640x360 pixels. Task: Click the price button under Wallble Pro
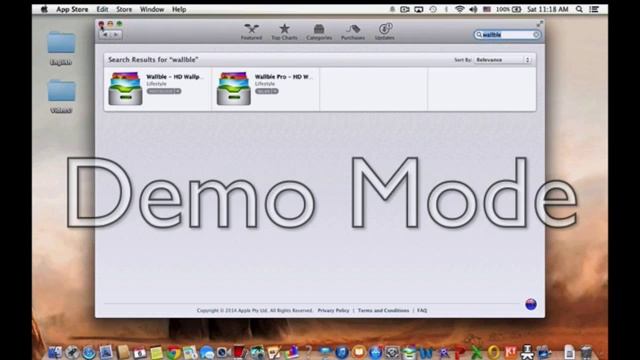(x=267, y=91)
